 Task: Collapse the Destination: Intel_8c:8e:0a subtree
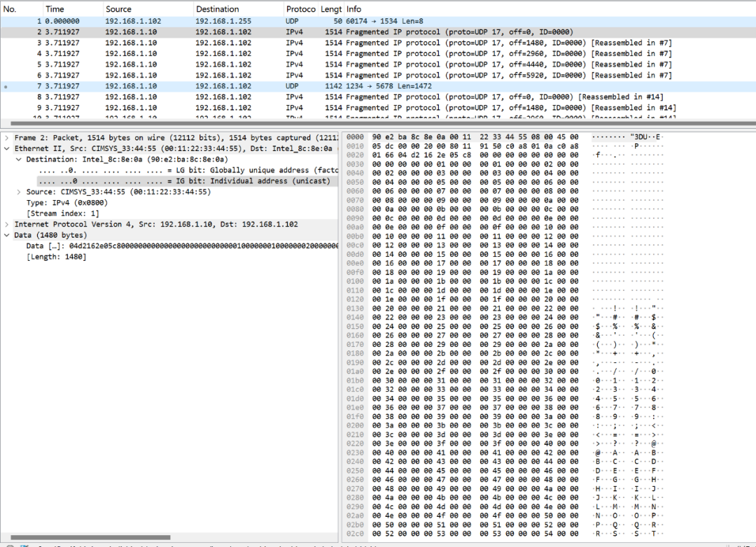pos(18,159)
